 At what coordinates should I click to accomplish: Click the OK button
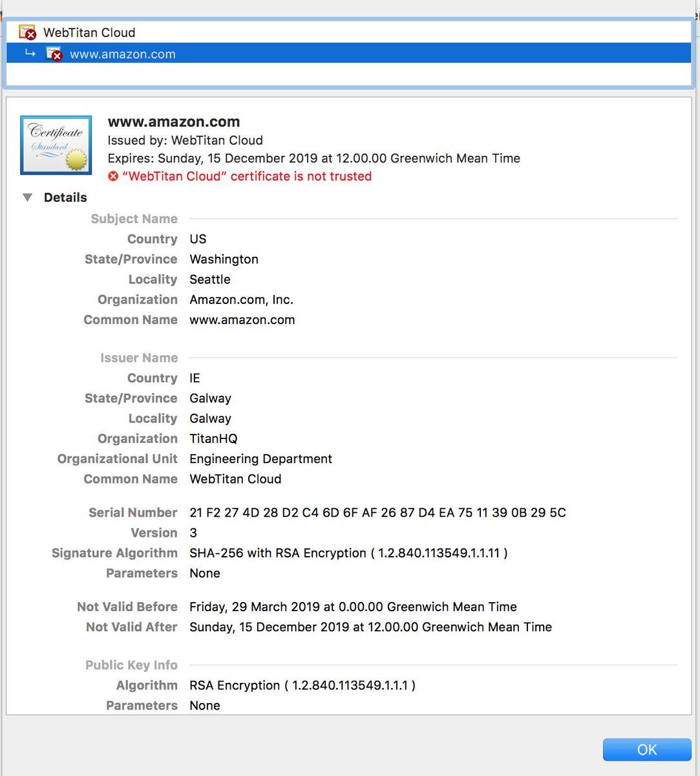[647, 749]
